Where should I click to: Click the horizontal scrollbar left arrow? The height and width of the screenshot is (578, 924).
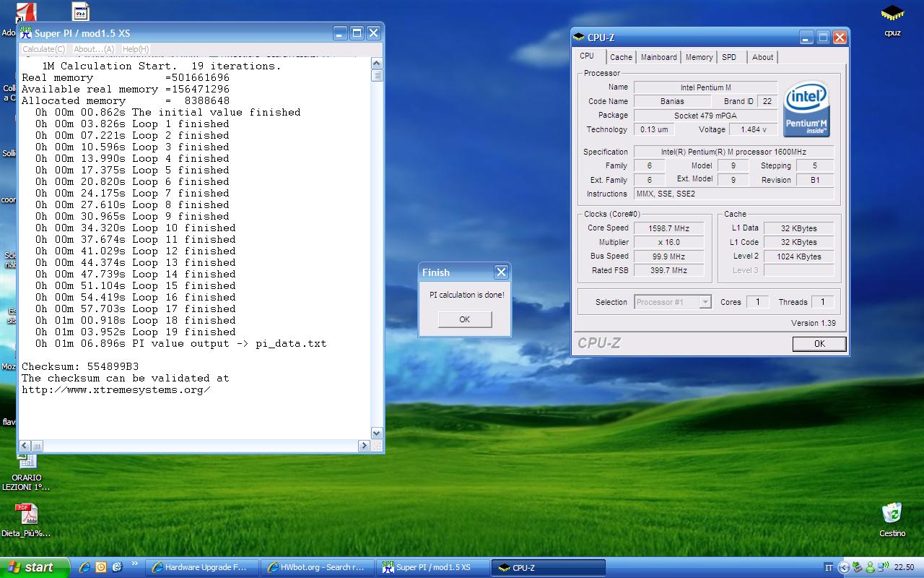click(25, 446)
